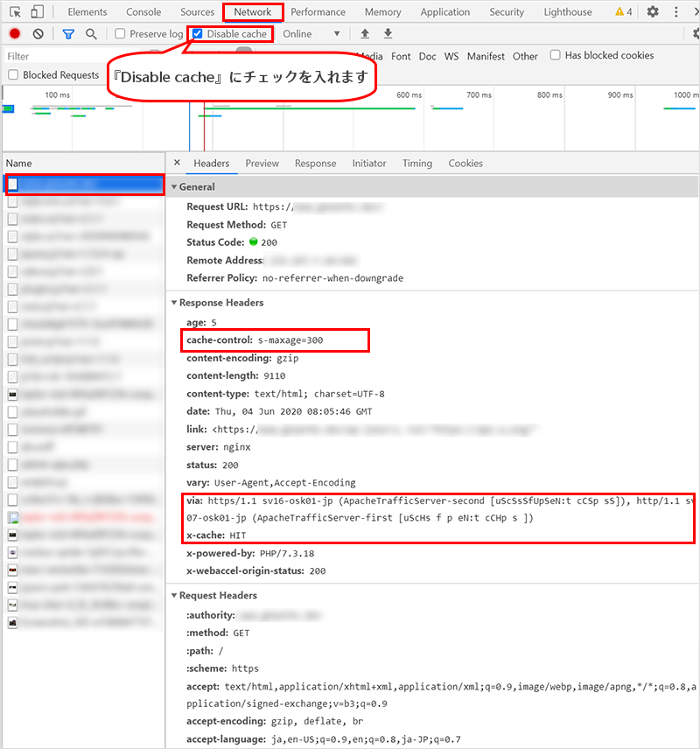Image resolution: width=700 pixels, height=749 pixels.
Task: Click the red record network log button
Action: click(x=15, y=34)
